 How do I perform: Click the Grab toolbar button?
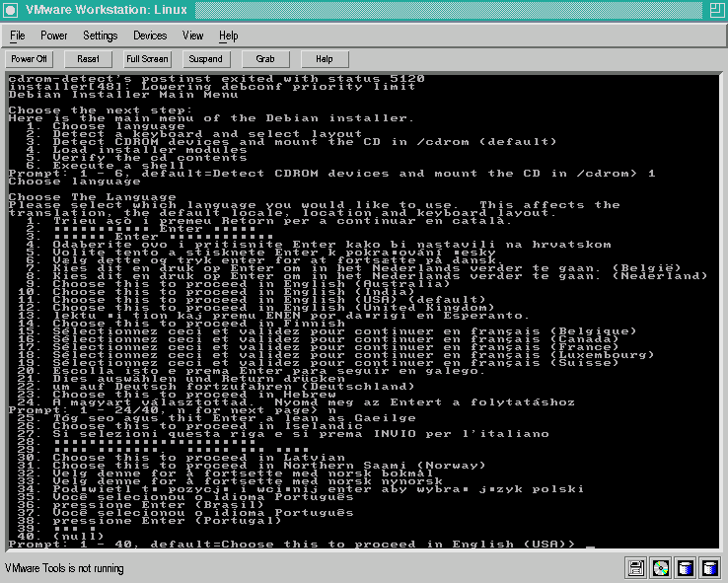click(265, 59)
